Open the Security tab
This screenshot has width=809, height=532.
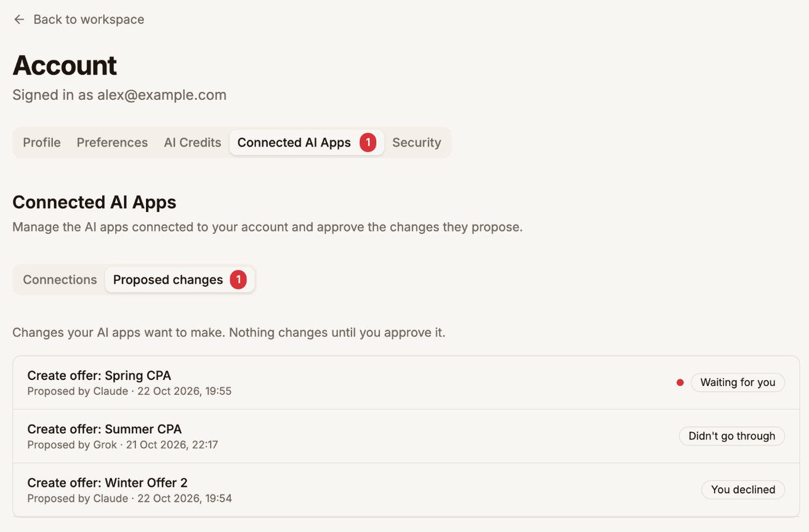(x=417, y=142)
